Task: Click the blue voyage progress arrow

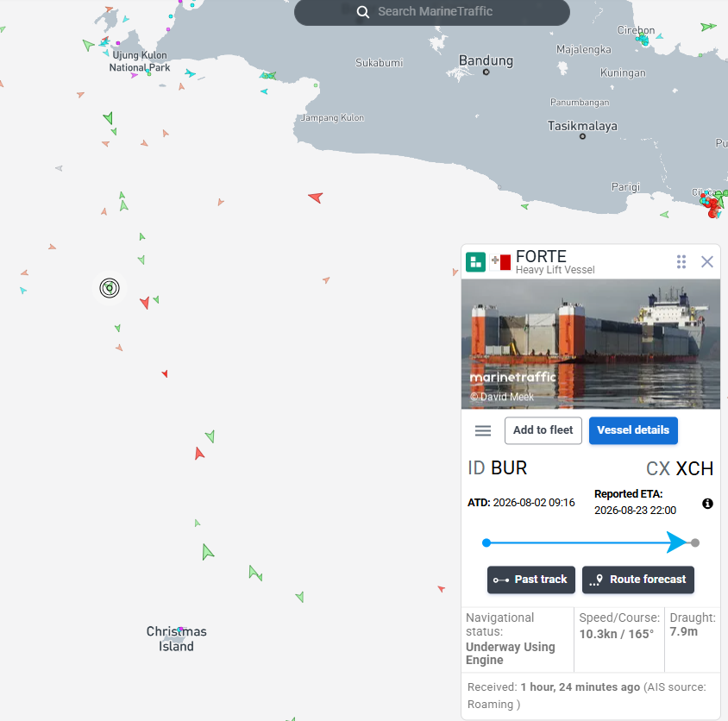Action: coord(676,542)
